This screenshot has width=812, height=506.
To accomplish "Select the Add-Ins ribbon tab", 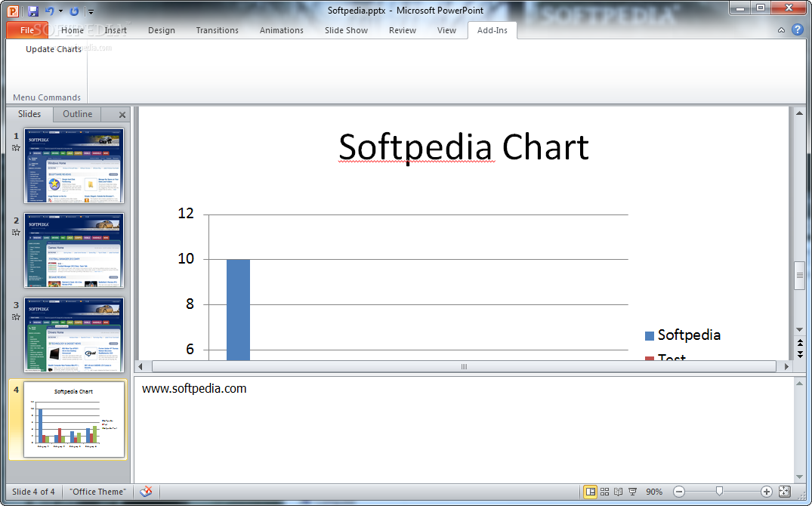I will [x=492, y=30].
